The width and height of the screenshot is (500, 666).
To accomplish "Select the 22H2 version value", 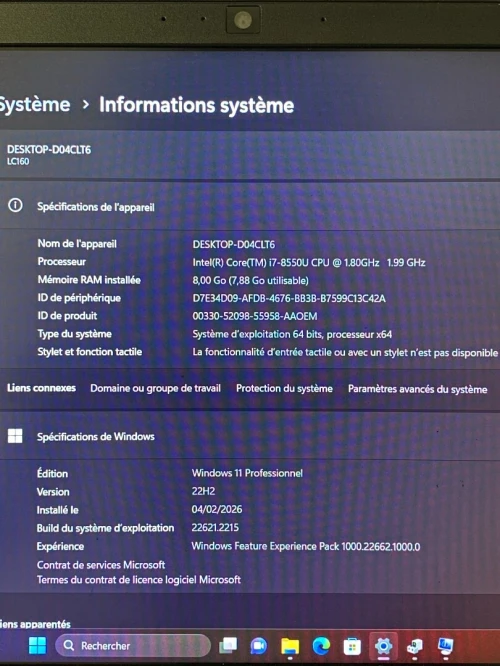I will pos(203,491).
